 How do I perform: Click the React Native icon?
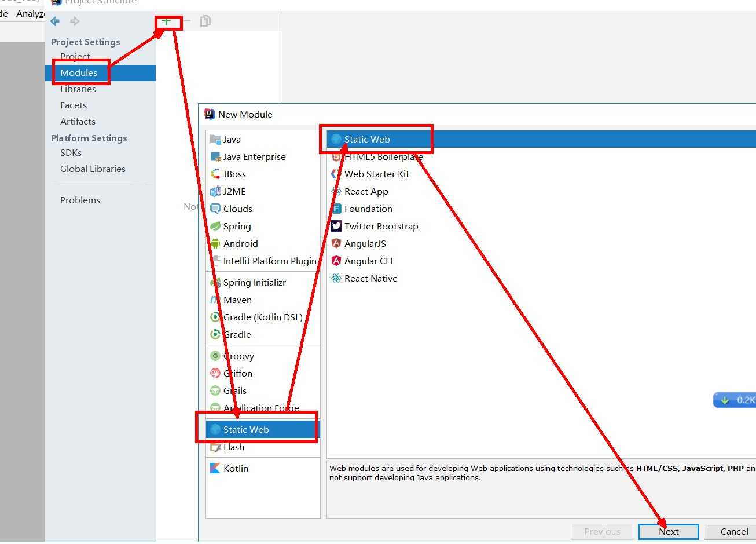[x=336, y=278]
